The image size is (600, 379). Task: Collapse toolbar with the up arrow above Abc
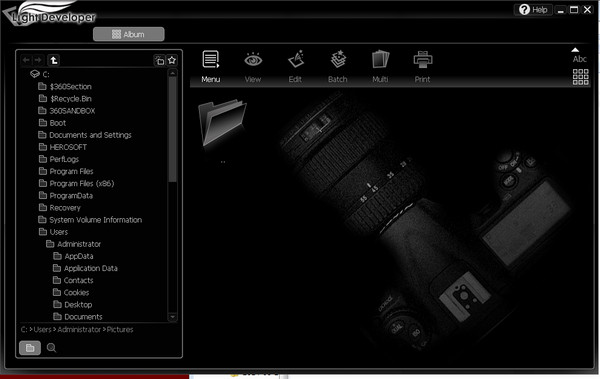pyautogui.click(x=575, y=50)
